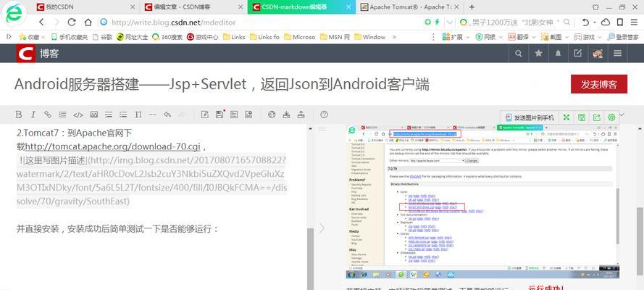Collapse the floating toolbar chevron
The image size is (644, 290).
pyautogui.click(x=622, y=115)
